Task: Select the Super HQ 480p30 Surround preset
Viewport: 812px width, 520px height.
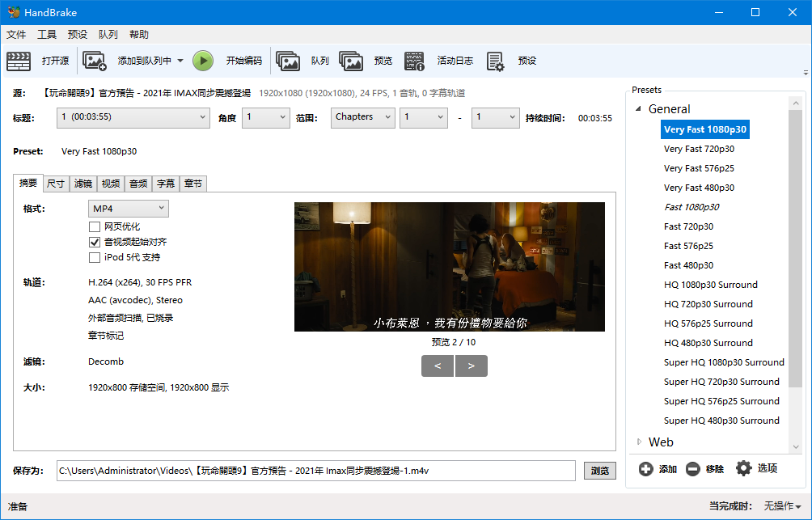Action: click(x=721, y=421)
